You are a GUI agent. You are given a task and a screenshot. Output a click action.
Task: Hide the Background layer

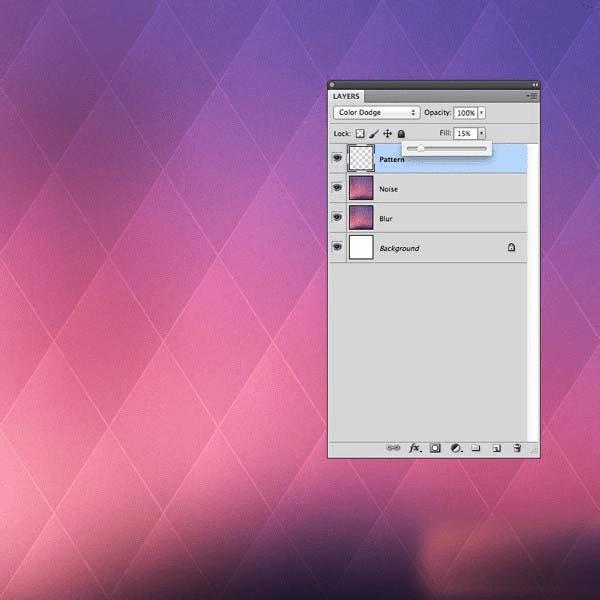[337, 247]
